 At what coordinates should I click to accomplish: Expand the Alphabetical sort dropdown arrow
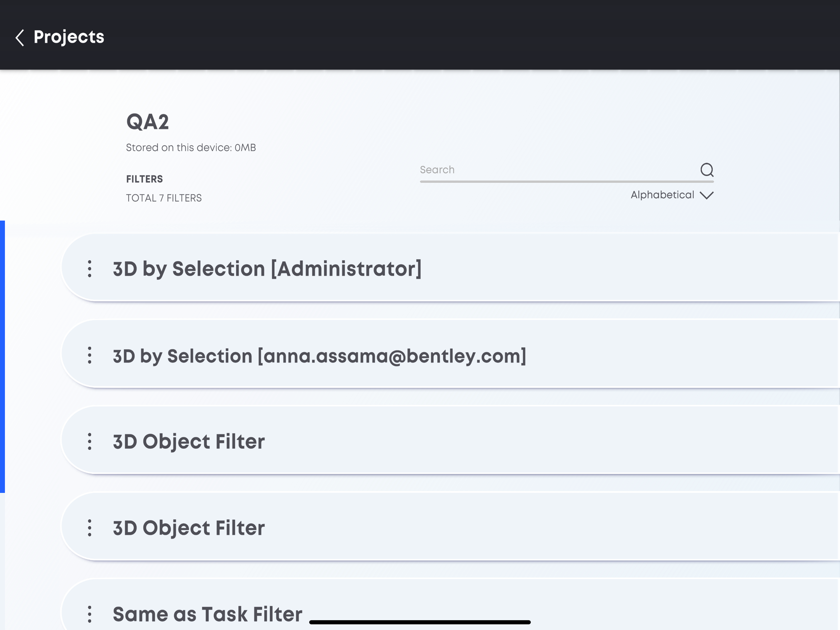706,195
